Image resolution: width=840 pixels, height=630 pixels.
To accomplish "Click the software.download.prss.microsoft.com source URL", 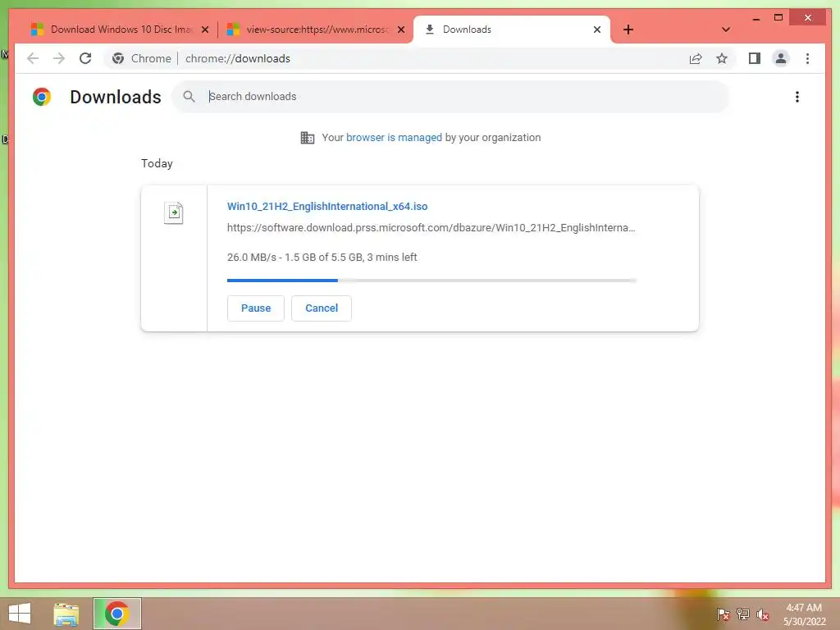I will point(431,228).
